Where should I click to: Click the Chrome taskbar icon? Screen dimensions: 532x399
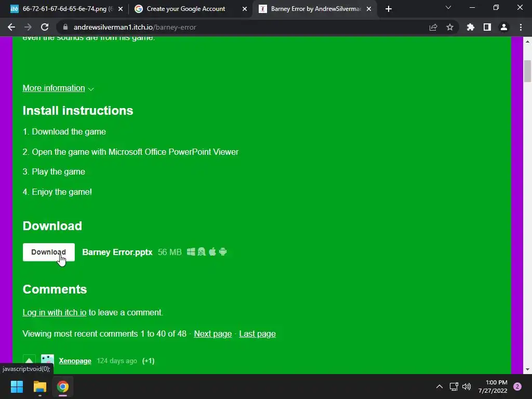click(63, 387)
